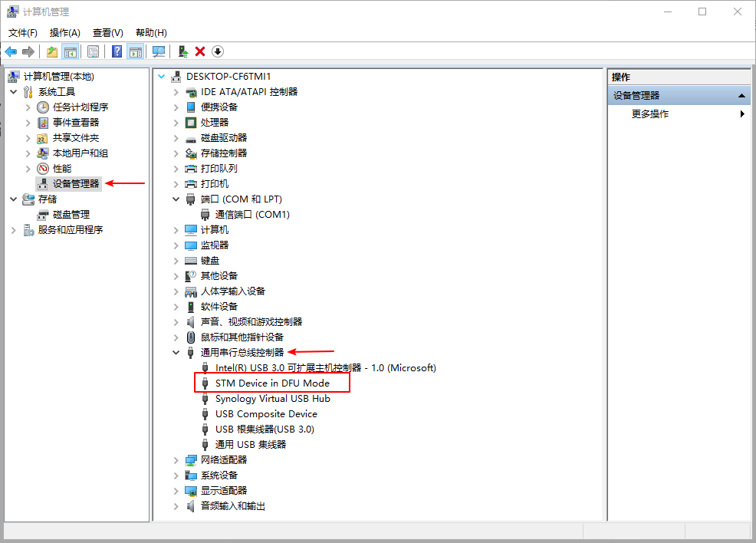Click the blue Help question mark icon
This screenshot has height=543, width=756.
pos(117,51)
